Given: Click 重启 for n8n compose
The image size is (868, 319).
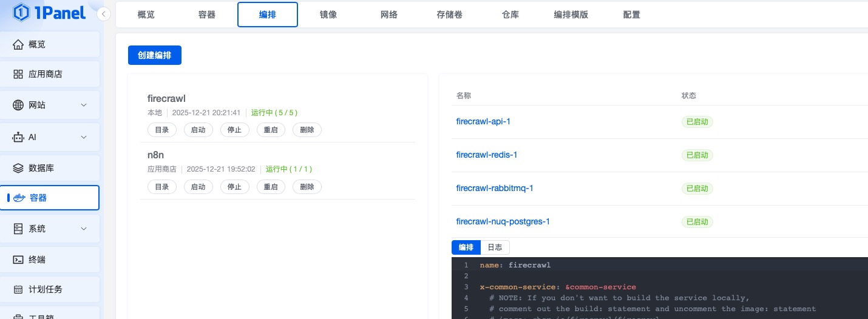Looking at the screenshot, I should coord(271,187).
